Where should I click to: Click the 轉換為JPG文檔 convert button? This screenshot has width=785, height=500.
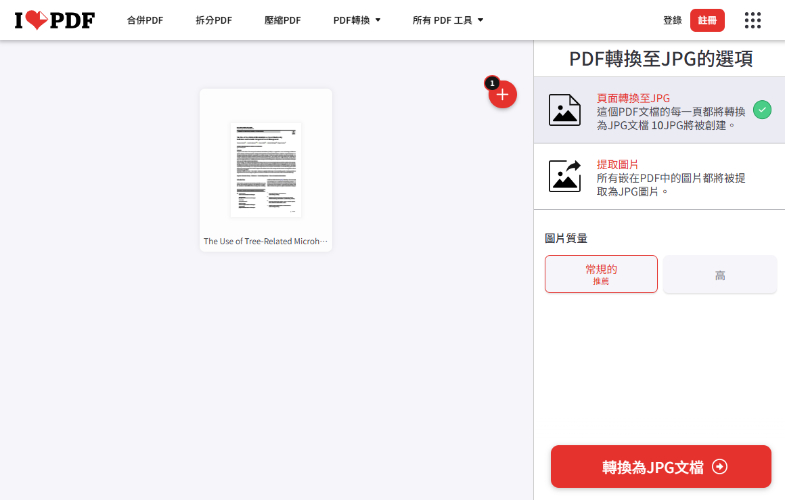tap(661, 466)
